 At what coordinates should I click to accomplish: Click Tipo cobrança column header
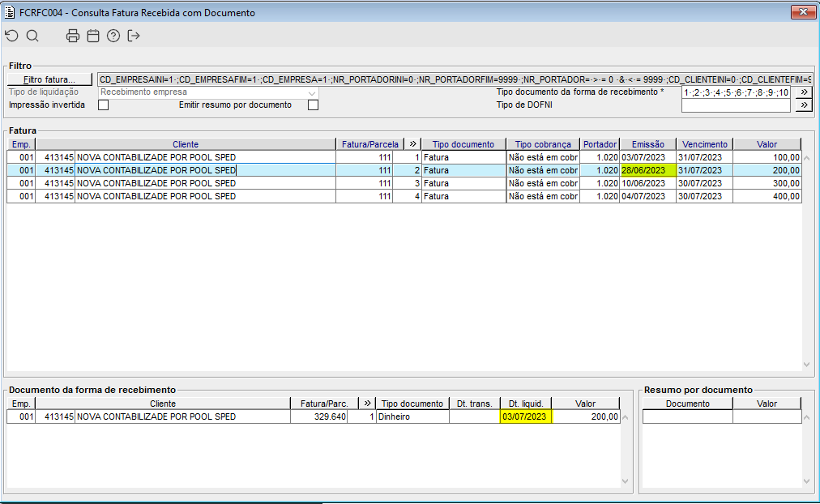tap(543, 144)
